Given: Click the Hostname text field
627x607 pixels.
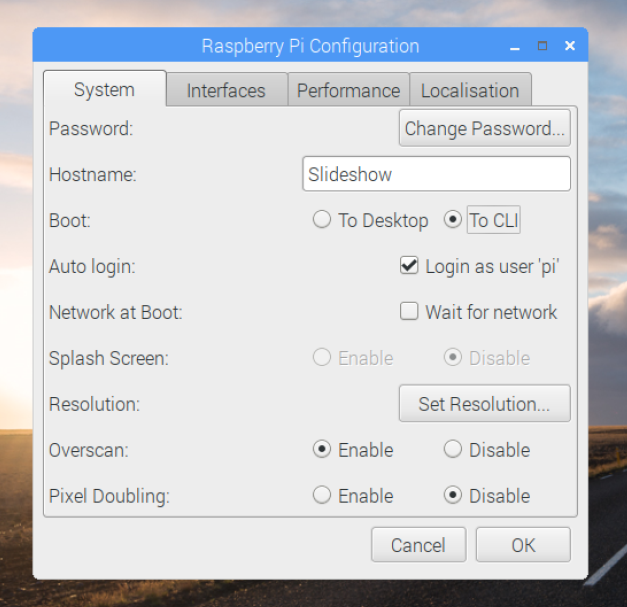Looking at the screenshot, I should [436, 174].
